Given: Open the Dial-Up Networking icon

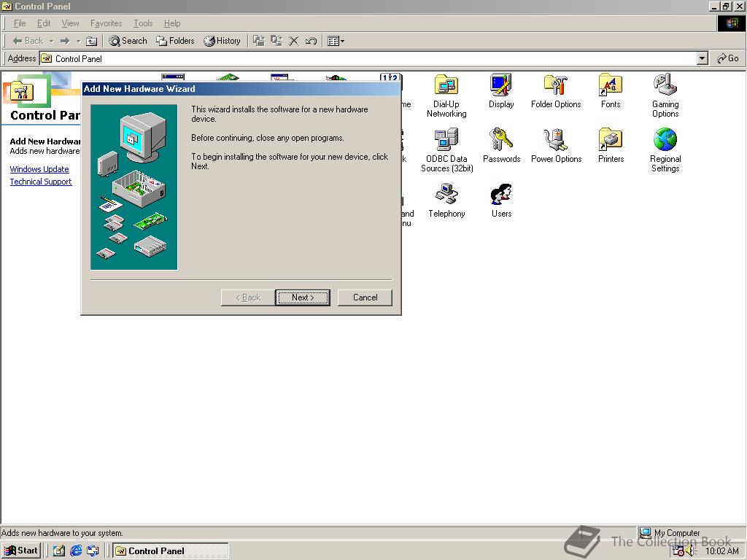Looking at the screenshot, I should click(x=446, y=96).
